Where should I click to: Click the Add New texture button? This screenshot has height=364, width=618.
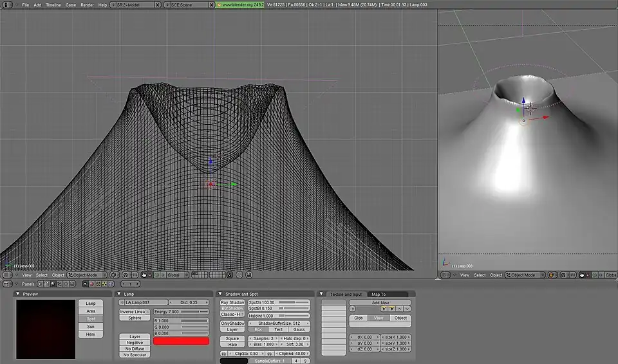point(380,302)
